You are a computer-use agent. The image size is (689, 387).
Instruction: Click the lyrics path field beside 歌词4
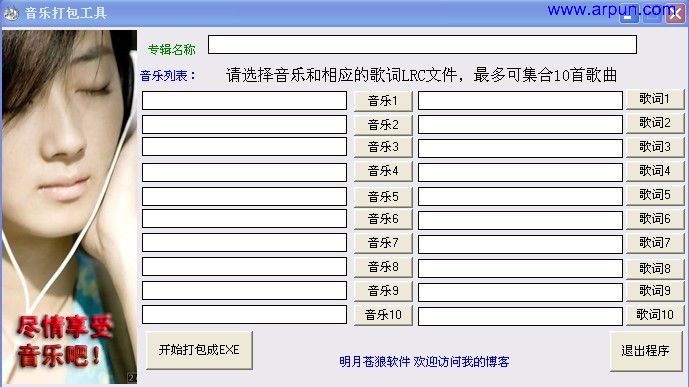[x=520, y=173]
